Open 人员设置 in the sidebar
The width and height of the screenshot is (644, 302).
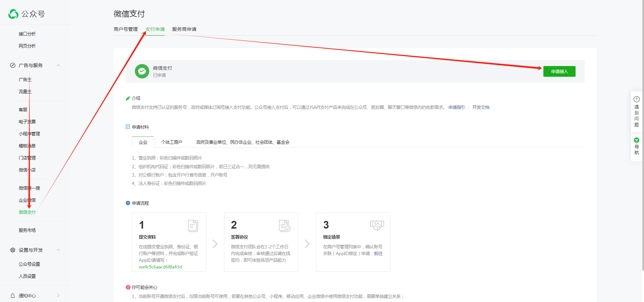coord(27,276)
